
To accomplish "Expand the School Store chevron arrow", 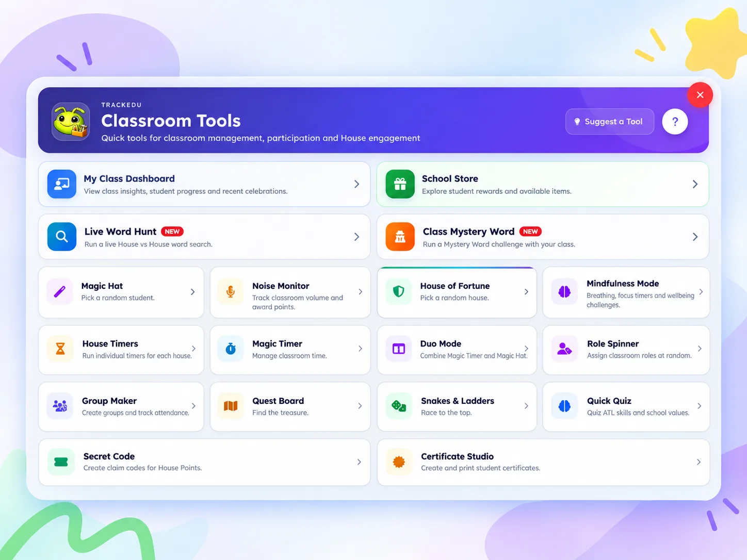I will click(695, 184).
